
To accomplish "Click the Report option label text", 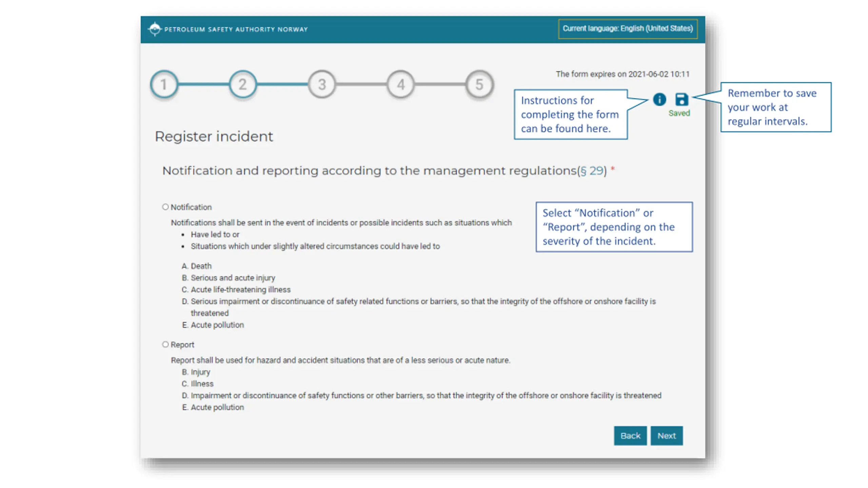I will tap(182, 345).
